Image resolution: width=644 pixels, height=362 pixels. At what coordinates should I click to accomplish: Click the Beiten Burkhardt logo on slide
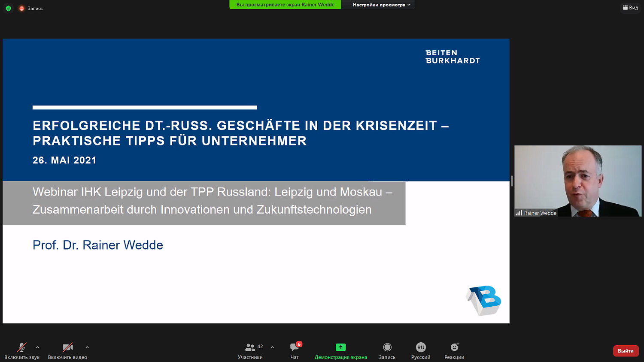tap(453, 57)
